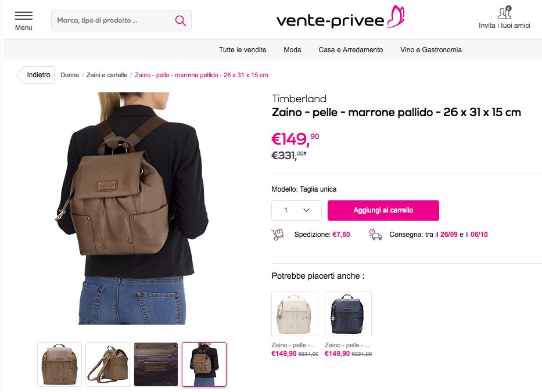Click the invite friends people icon
This screenshot has height=392, width=542.
[x=504, y=13]
